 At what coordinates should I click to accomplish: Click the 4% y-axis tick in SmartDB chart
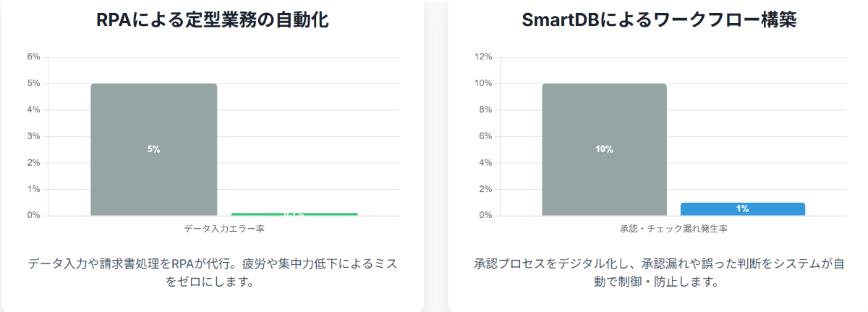coord(485,163)
